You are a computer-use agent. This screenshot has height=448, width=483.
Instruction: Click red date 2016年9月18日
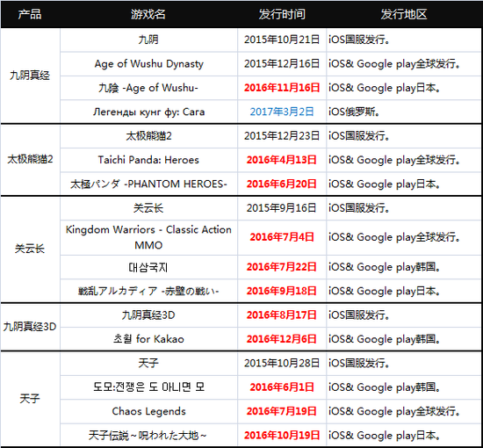tap(282, 291)
